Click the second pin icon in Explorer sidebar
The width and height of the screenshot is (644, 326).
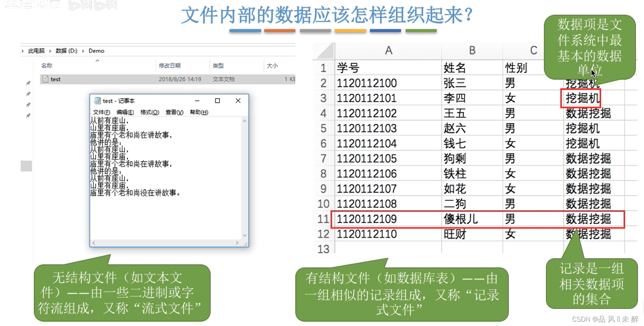(x=28, y=94)
